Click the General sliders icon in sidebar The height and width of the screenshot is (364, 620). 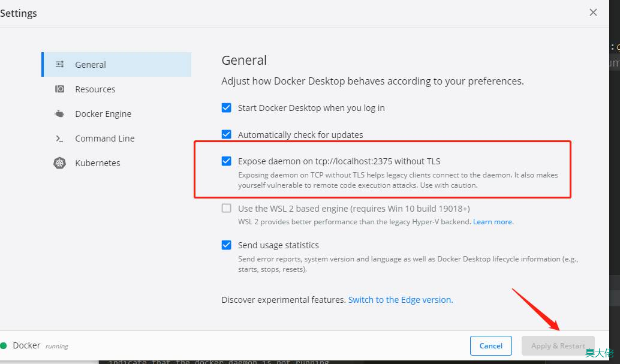click(x=60, y=64)
